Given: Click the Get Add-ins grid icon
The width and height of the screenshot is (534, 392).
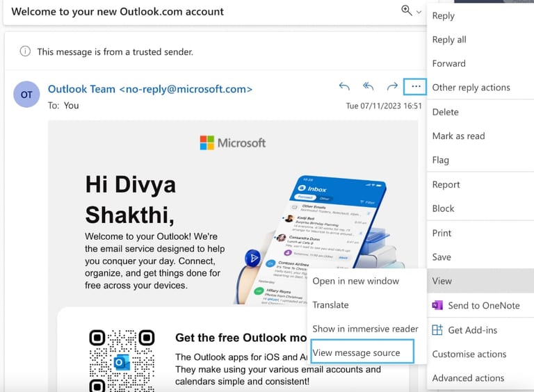Looking at the screenshot, I should point(437,329).
